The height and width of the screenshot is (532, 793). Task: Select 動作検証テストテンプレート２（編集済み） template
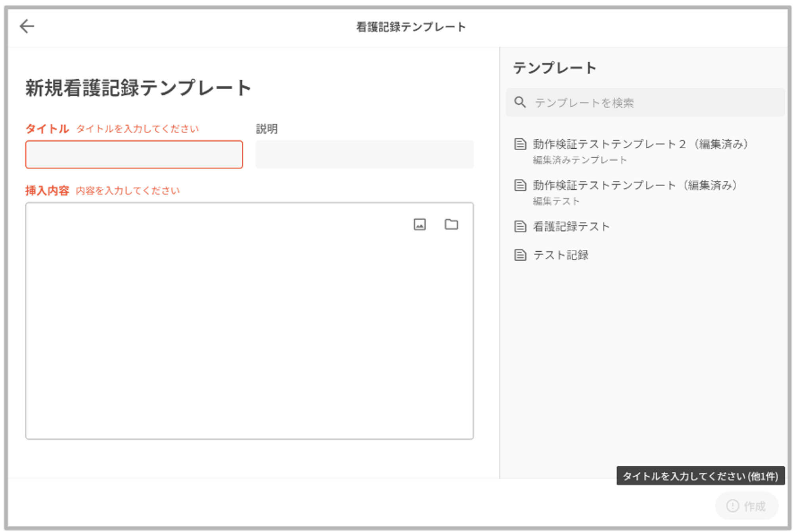click(x=640, y=144)
